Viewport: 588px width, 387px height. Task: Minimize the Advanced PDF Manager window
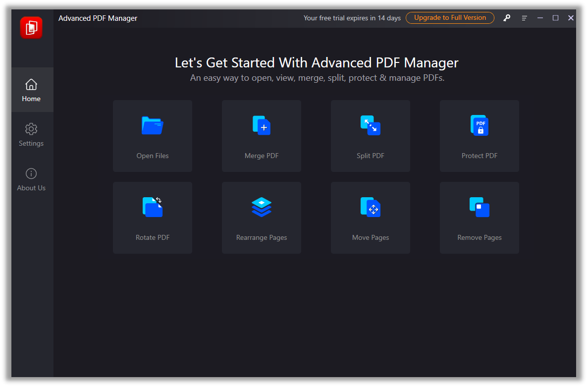point(540,18)
